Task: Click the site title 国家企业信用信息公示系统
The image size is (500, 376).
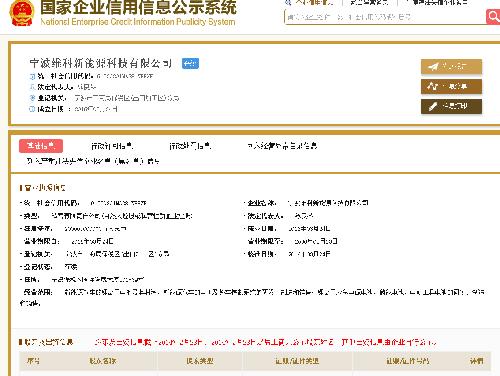Action: [x=139, y=7]
